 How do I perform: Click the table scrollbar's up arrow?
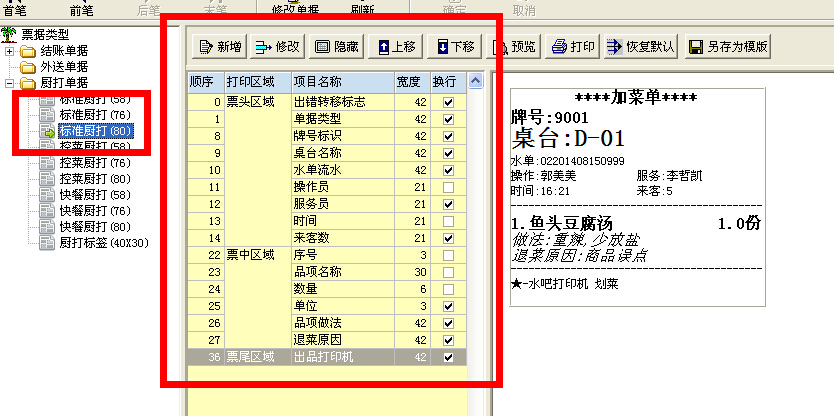(476, 81)
